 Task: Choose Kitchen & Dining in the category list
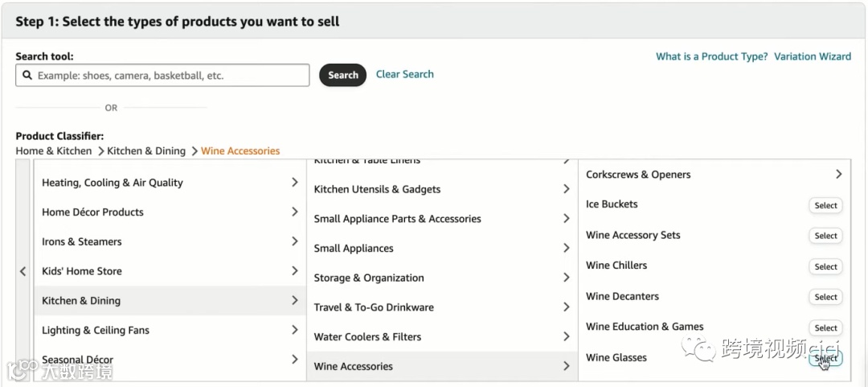pyautogui.click(x=81, y=301)
